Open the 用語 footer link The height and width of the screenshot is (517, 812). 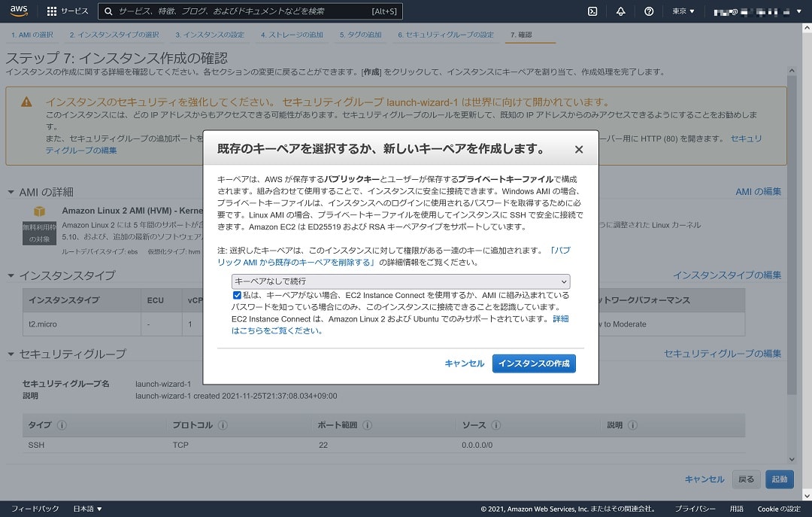click(x=736, y=509)
